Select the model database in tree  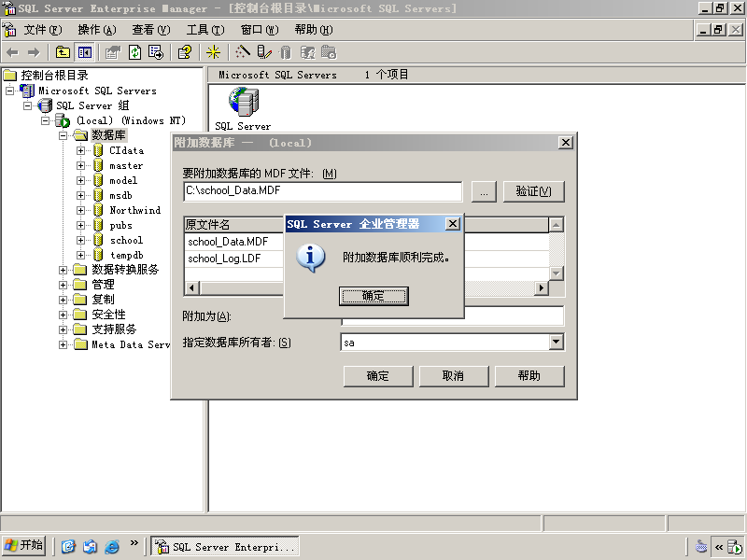tap(123, 180)
